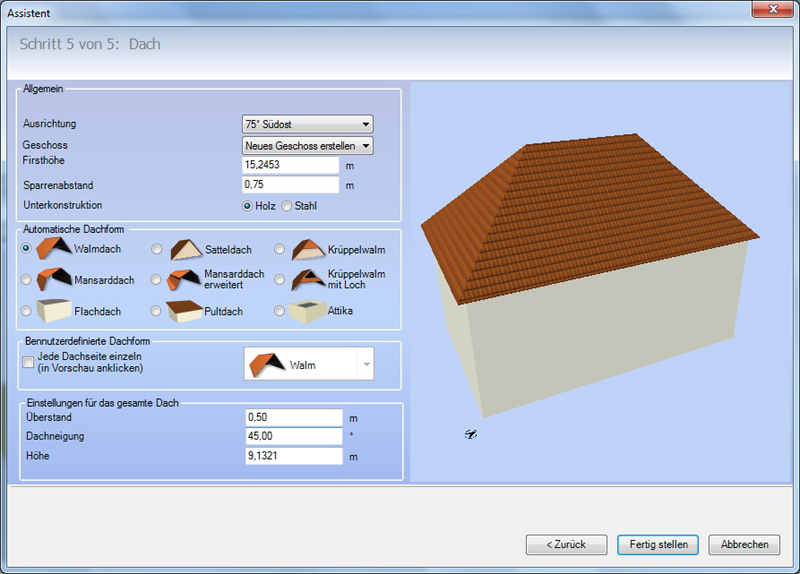Select the Pultdach radio button
Viewport: 800px width, 574px height.
coord(156,311)
